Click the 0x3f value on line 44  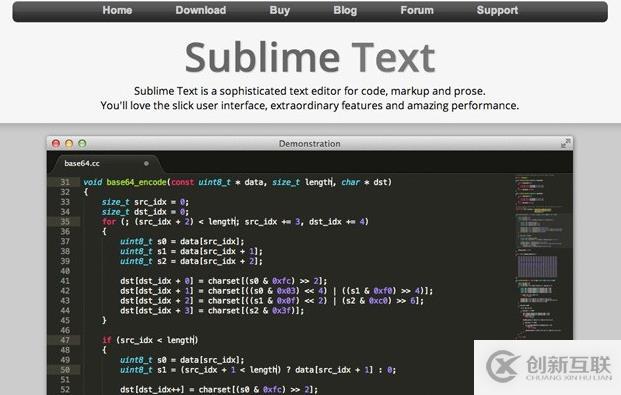pos(282,311)
